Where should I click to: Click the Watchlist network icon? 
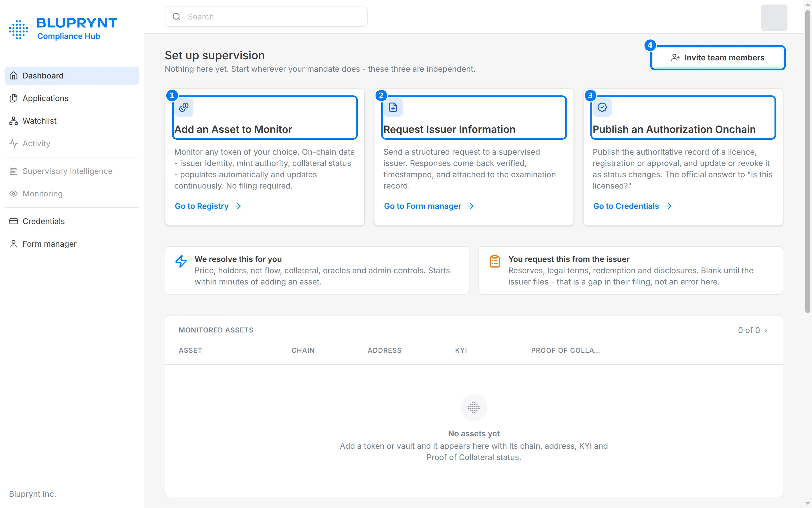pos(14,121)
